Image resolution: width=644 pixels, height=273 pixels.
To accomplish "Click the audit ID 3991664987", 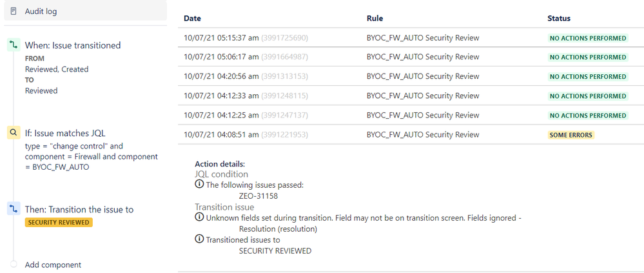I will pos(284,57).
